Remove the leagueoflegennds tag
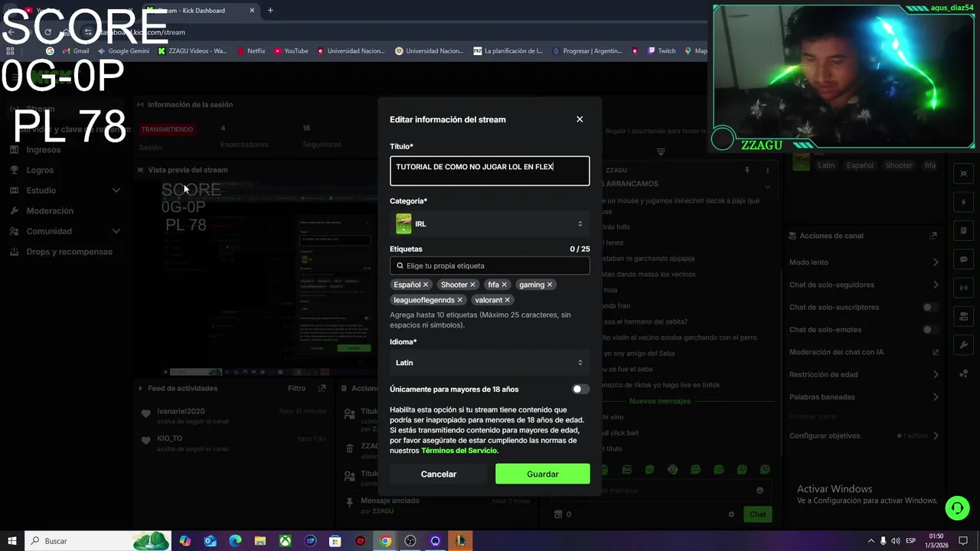This screenshot has height=551, width=980. [459, 300]
